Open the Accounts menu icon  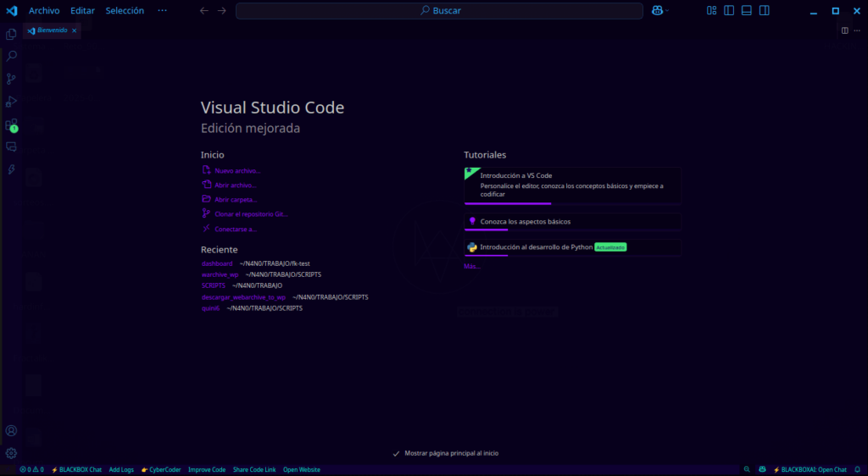point(11,430)
